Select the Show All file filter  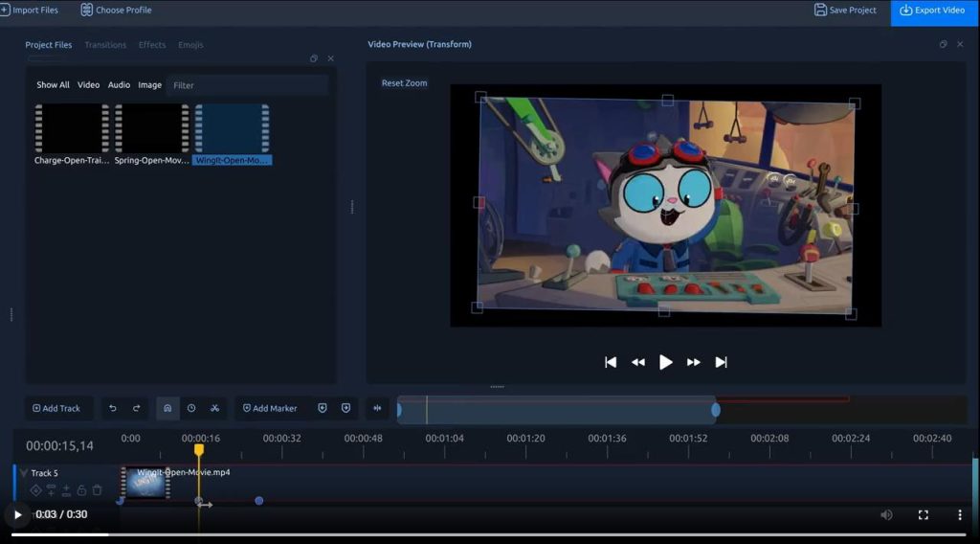53,85
